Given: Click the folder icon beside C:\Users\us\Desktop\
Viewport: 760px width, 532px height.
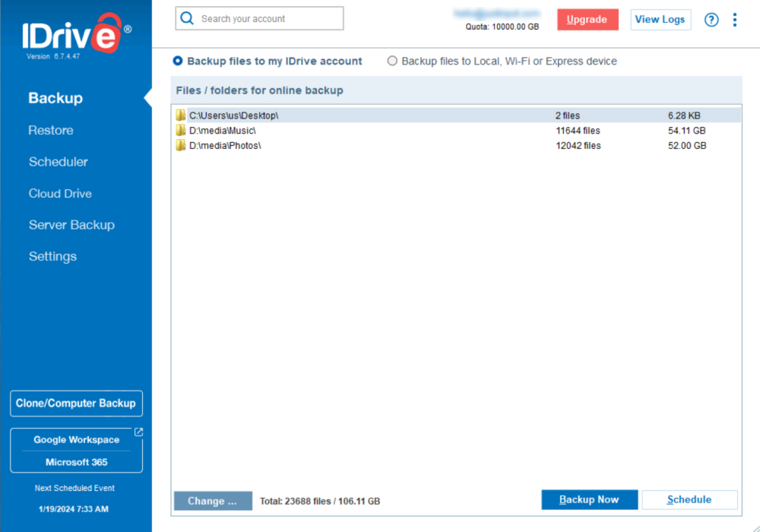Looking at the screenshot, I should [181, 115].
